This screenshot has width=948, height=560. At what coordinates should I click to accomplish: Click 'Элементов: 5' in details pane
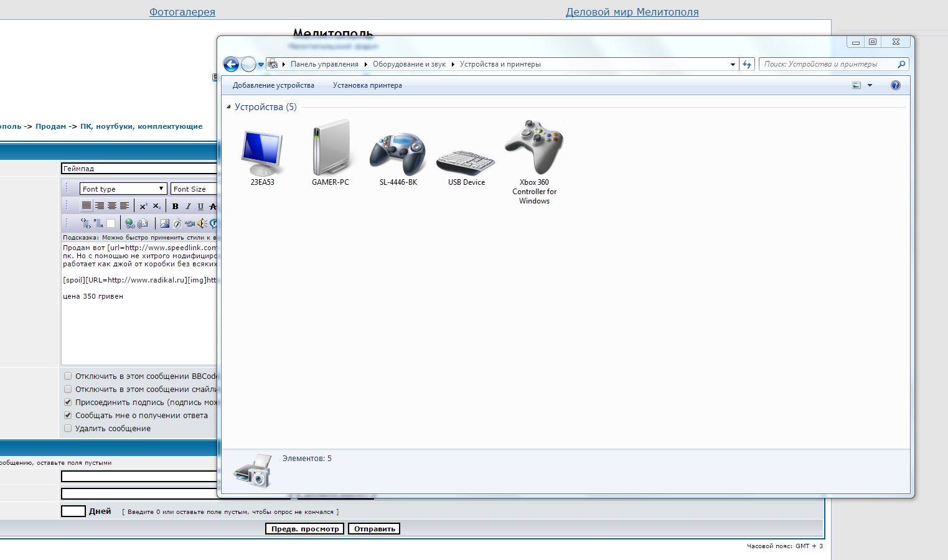(x=307, y=459)
